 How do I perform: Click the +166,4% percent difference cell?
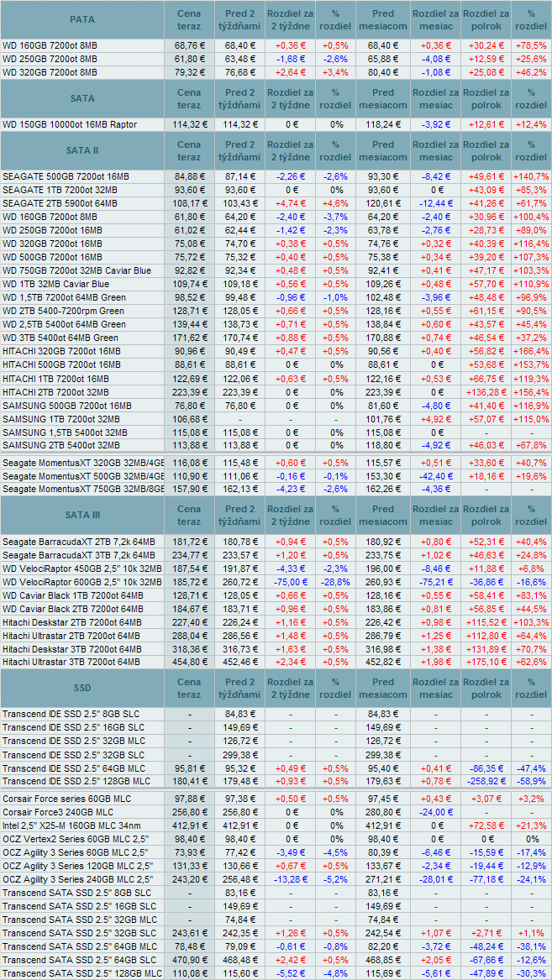[x=531, y=351]
